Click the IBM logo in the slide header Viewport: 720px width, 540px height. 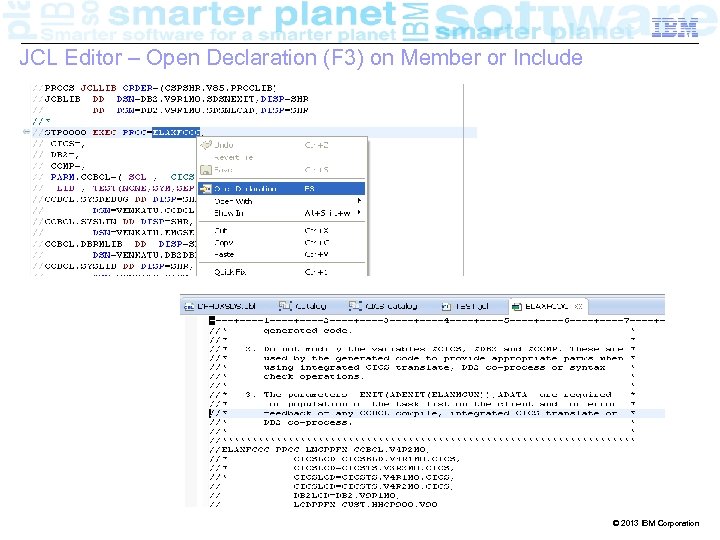point(675,28)
